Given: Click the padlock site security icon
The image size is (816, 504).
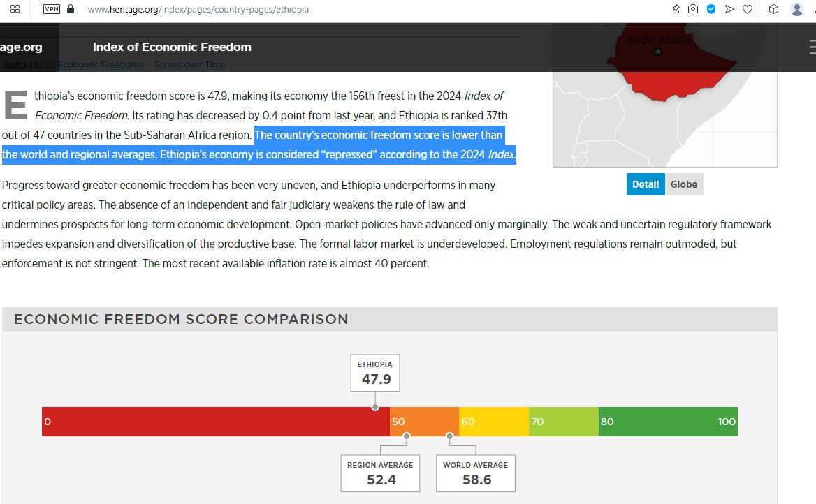Looking at the screenshot, I should pos(71,9).
